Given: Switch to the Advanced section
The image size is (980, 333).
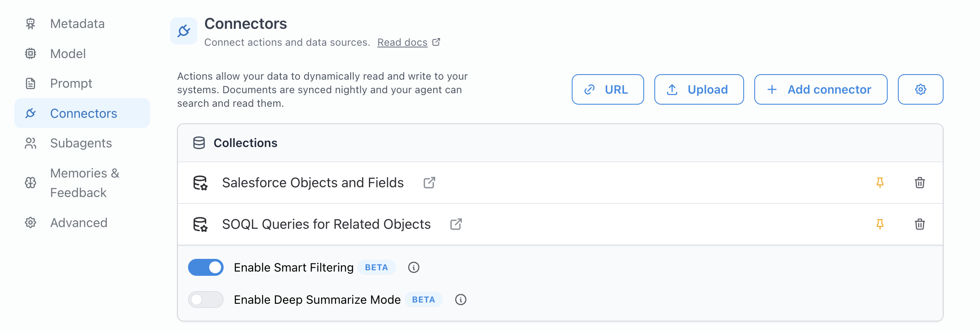Looking at the screenshot, I should click(78, 222).
